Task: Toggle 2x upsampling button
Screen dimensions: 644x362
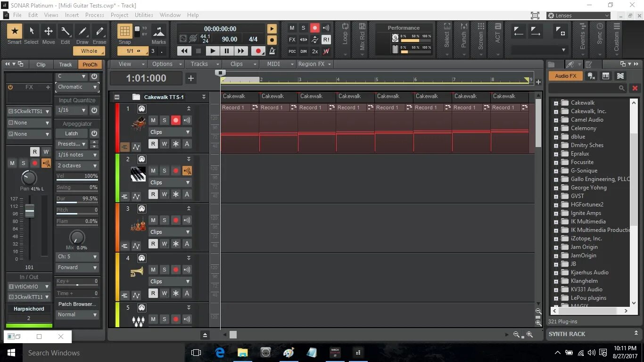Action: tap(315, 51)
